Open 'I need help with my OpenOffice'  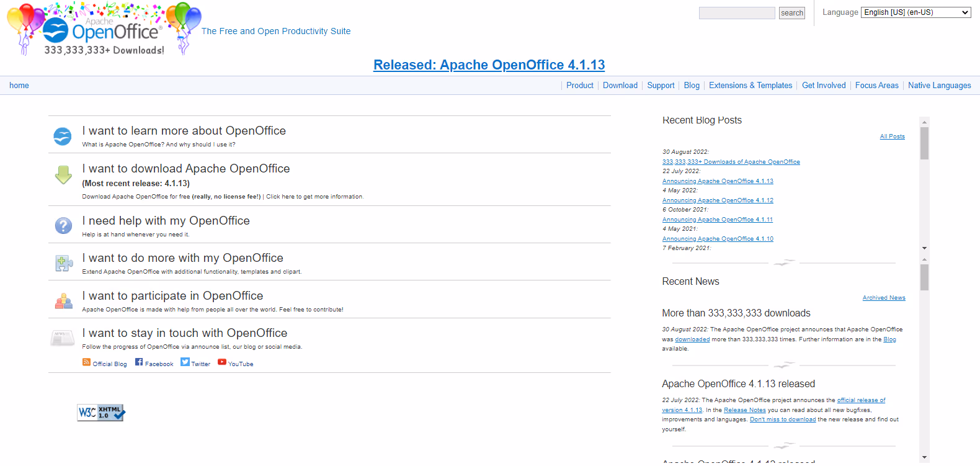166,221
